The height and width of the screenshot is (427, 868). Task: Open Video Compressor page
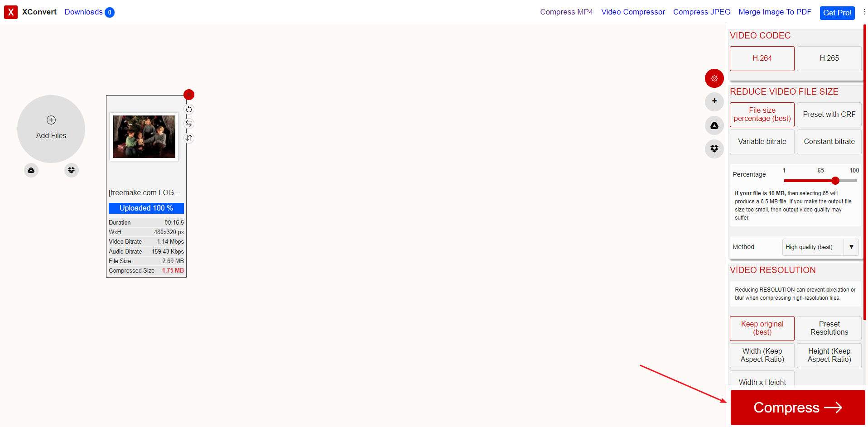(x=633, y=12)
